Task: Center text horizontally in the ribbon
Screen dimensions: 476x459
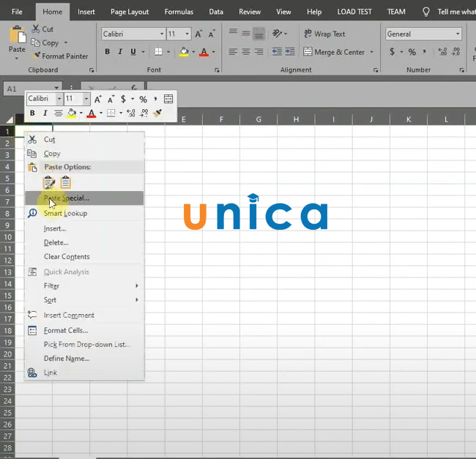Action: pos(246,51)
